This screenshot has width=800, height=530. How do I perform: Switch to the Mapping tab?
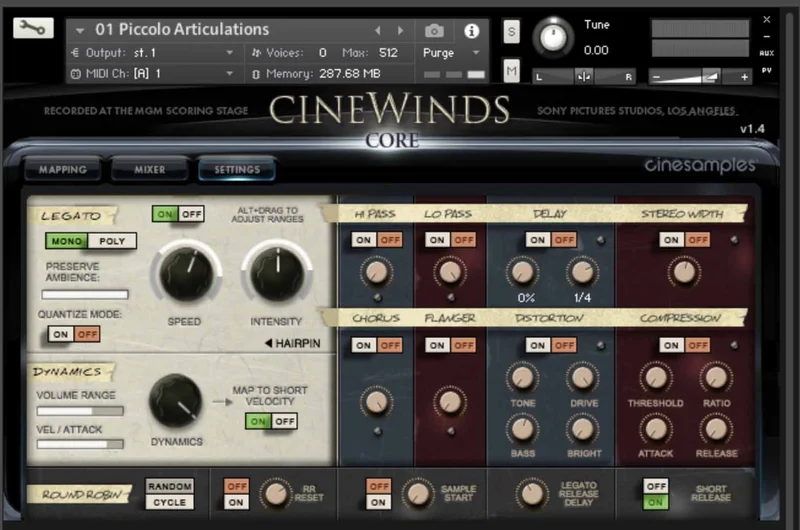click(x=63, y=169)
